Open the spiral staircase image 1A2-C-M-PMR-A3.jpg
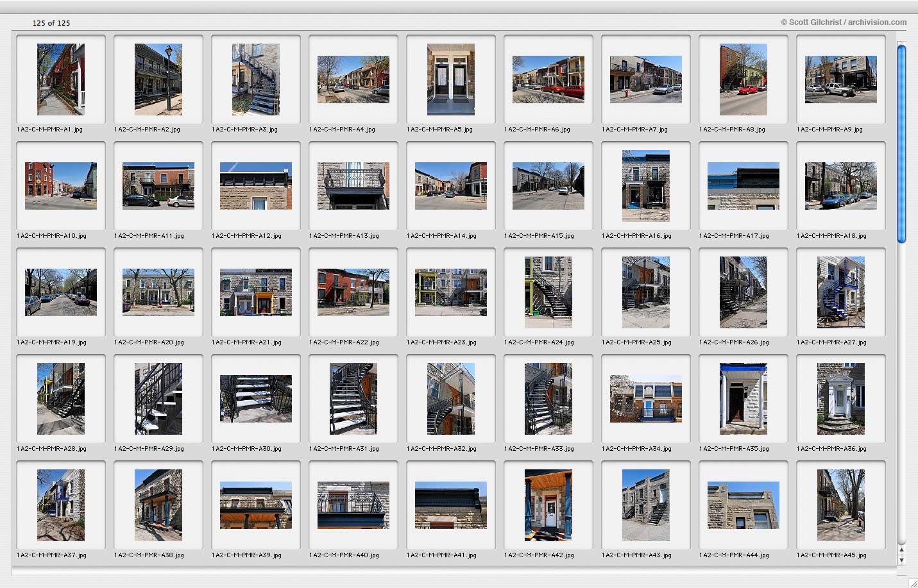 (x=256, y=80)
